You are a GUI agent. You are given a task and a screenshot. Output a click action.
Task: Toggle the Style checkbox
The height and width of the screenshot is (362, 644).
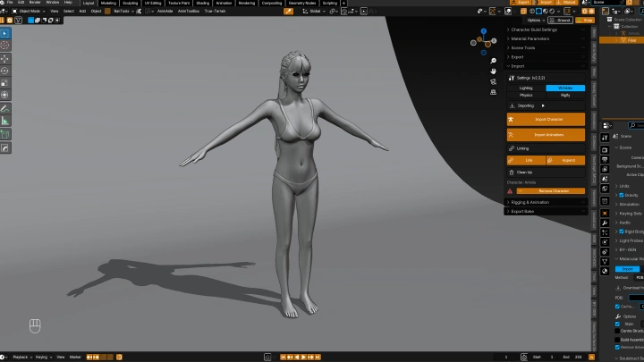pyautogui.click(x=617, y=324)
